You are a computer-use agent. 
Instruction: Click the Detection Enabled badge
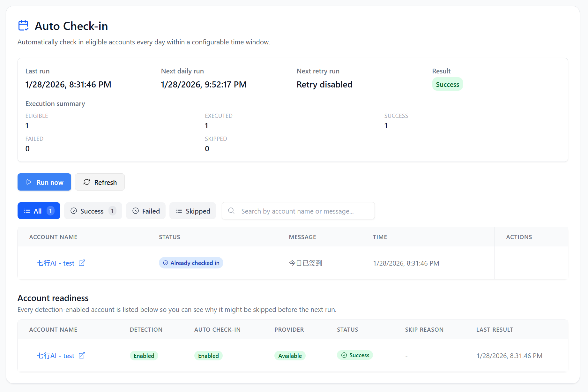[x=144, y=356]
